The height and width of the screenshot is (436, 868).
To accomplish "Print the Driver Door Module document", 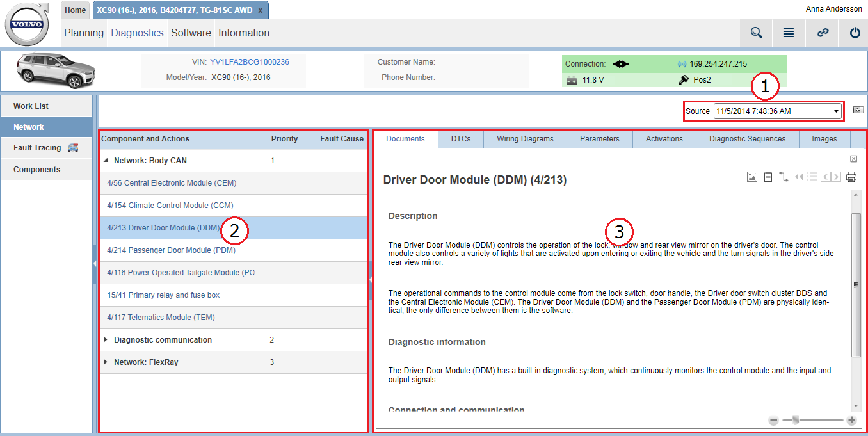I will (851, 177).
